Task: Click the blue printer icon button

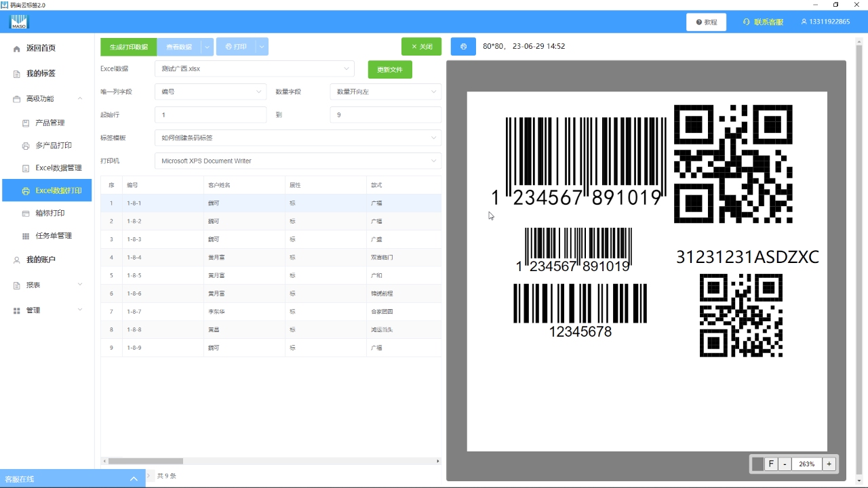Action: coord(463,47)
